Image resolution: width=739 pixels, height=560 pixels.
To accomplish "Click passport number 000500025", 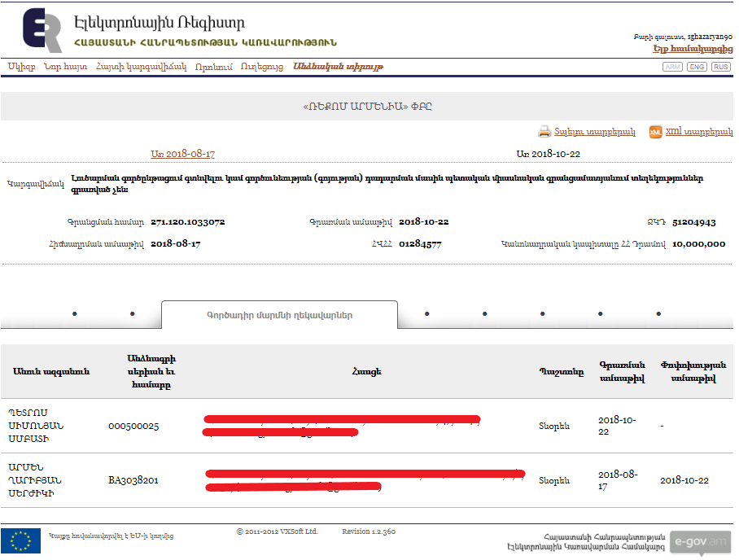I will point(133,427).
